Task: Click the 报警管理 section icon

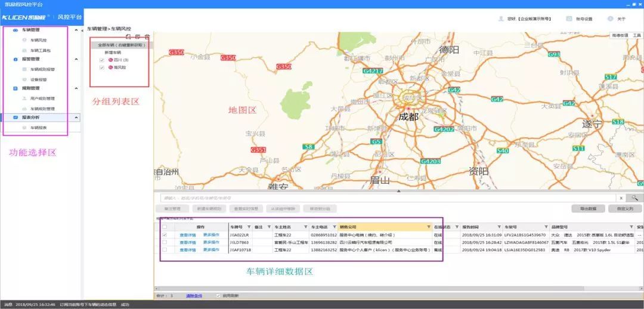Action: 16,59
